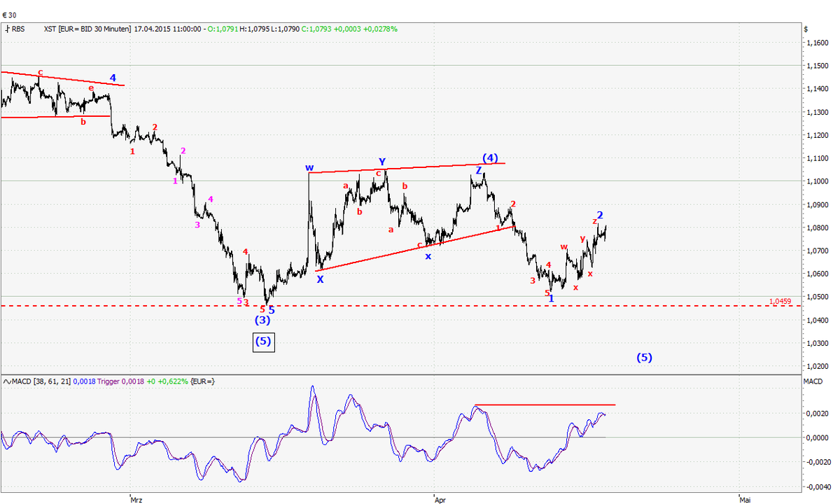840x504 pixels.
Task: Click the 1,1600 price axis label
Action: [817, 43]
